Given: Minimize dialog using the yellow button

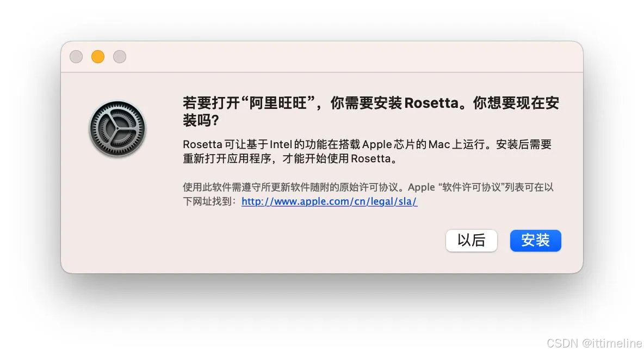Looking at the screenshot, I should [x=98, y=57].
